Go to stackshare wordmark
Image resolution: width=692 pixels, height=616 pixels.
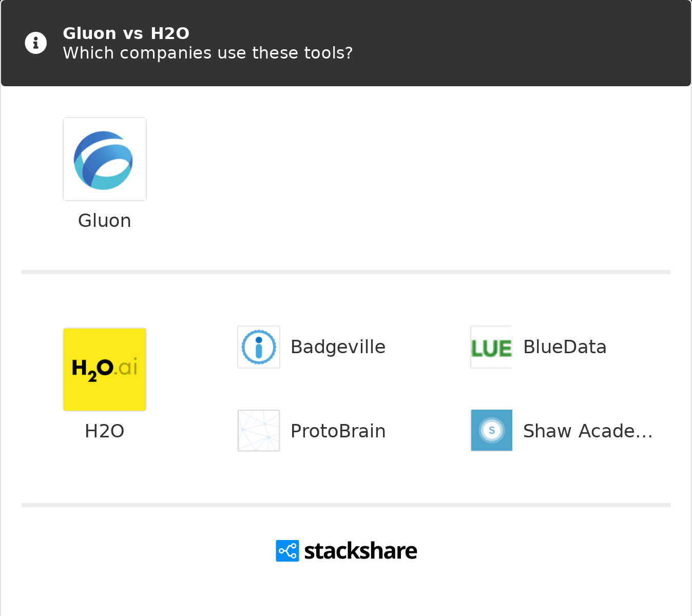(360, 551)
